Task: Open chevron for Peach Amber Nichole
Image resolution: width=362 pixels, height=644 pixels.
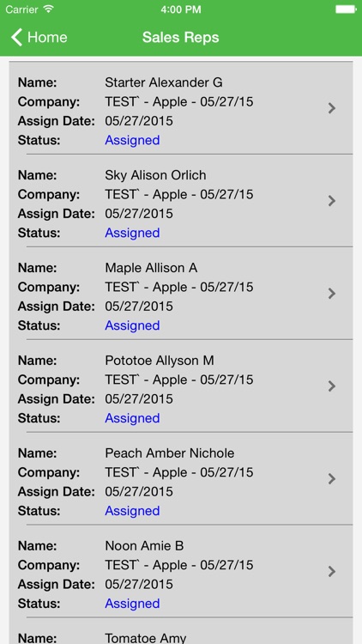Action: [332, 479]
